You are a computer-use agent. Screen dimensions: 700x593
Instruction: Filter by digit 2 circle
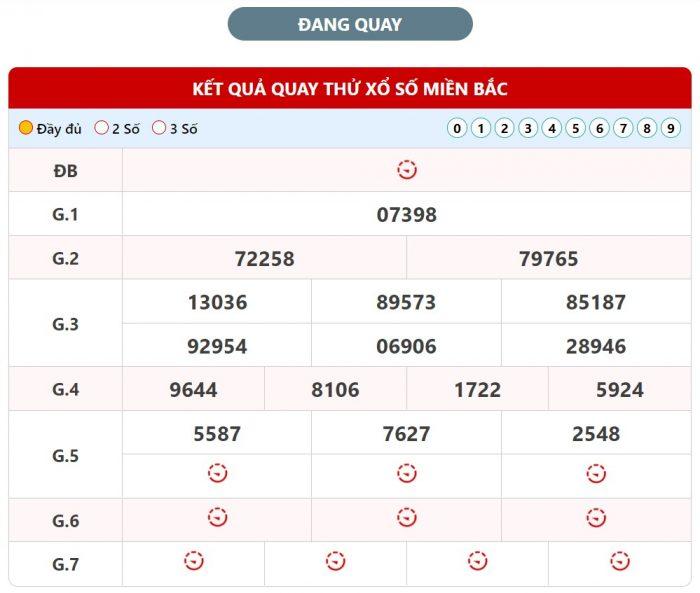[504, 129]
